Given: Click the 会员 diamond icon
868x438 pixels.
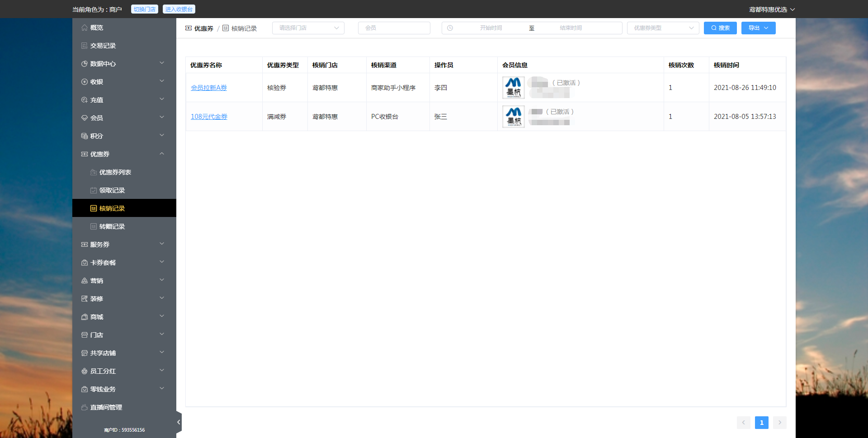Looking at the screenshot, I should tap(85, 118).
